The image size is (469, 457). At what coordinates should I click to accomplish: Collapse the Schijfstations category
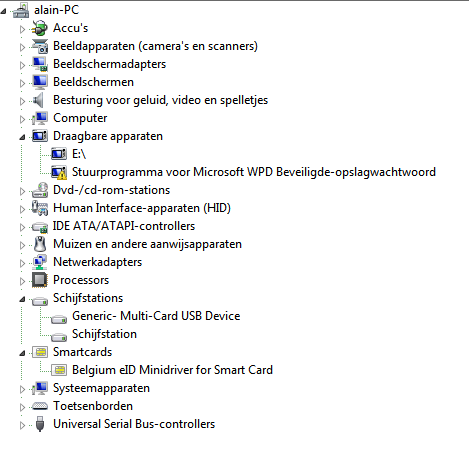click(x=22, y=299)
